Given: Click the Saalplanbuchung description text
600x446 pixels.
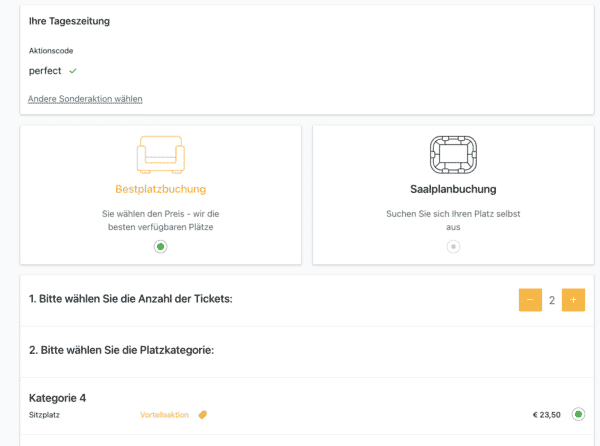Looking at the screenshot, I should tap(453, 220).
